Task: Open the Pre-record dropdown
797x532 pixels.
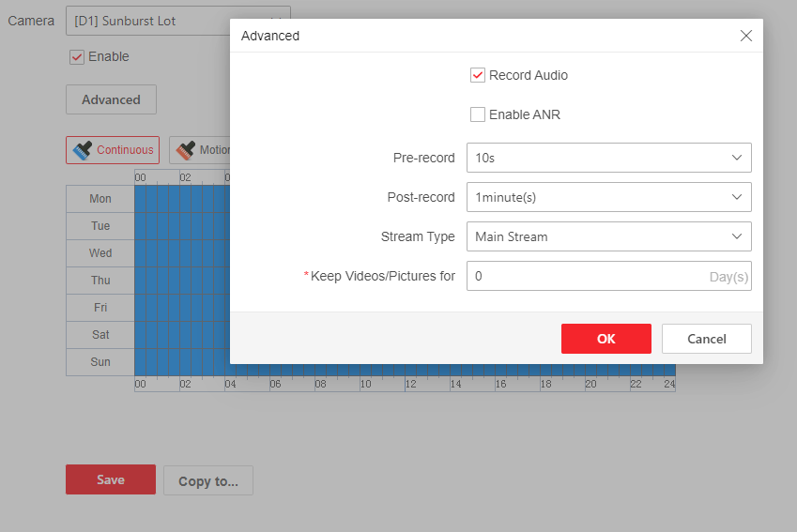Action: tap(608, 158)
